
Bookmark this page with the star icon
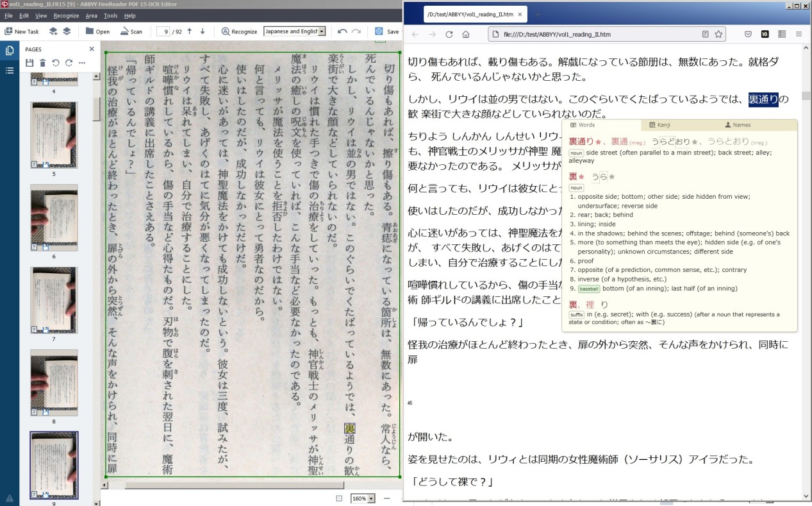coord(718,34)
